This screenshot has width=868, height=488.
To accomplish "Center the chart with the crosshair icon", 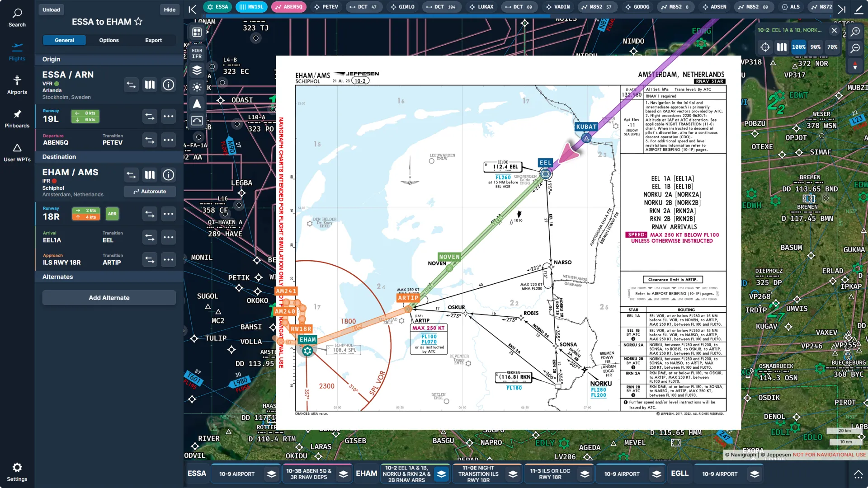I will [x=765, y=47].
